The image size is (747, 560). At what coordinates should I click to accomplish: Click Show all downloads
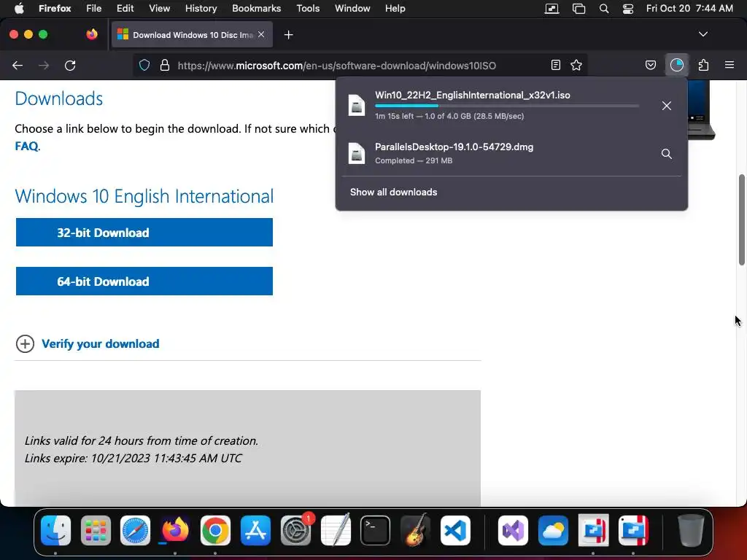click(393, 192)
